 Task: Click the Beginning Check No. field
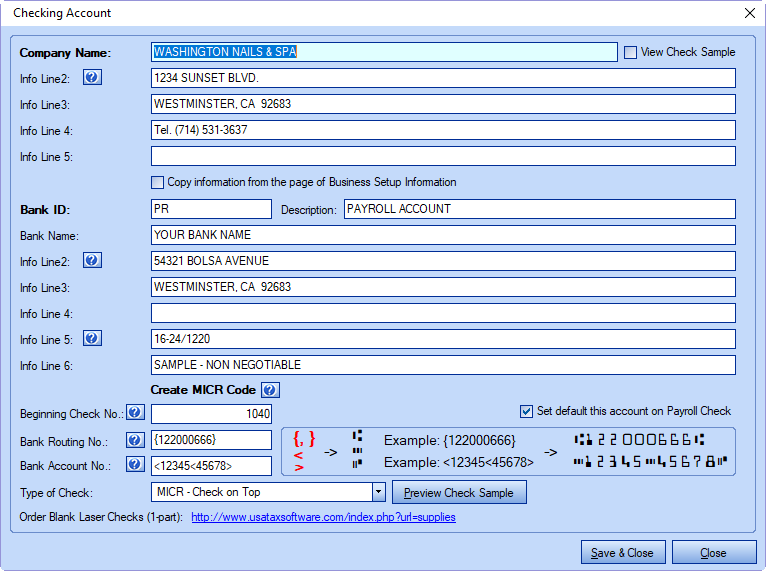coord(211,414)
